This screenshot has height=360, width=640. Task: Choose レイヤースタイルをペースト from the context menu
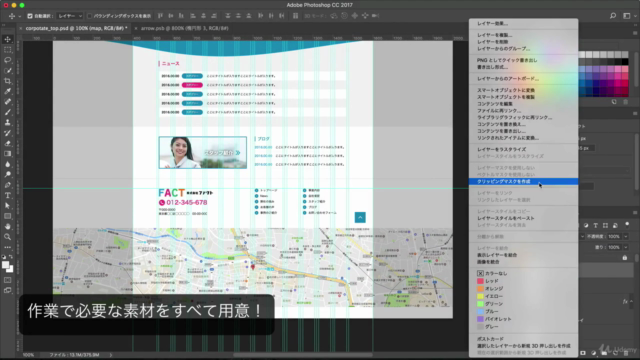point(523,218)
